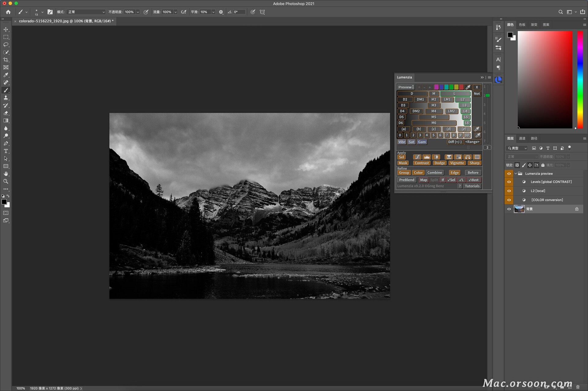Select the Zoom tool in toolbar

[6, 181]
